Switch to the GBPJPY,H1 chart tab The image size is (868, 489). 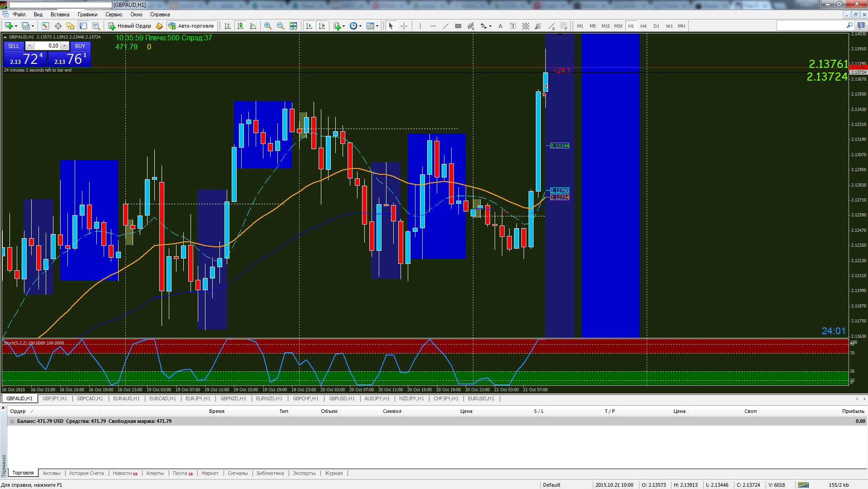pyautogui.click(x=54, y=398)
